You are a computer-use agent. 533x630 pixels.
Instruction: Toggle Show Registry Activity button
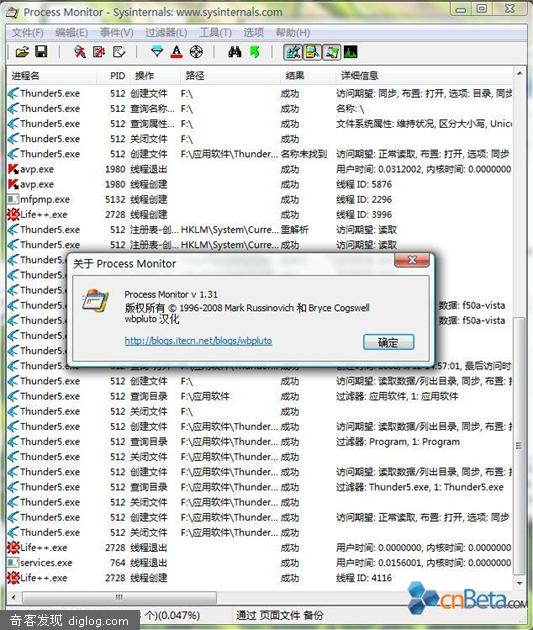click(x=293, y=52)
